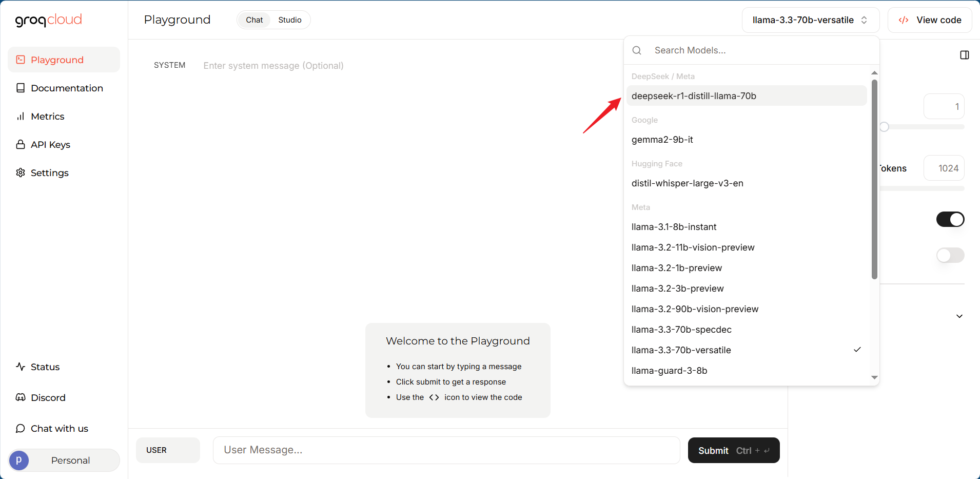Click the temperature slider handle
The height and width of the screenshot is (479, 980).
[x=884, y=127]
